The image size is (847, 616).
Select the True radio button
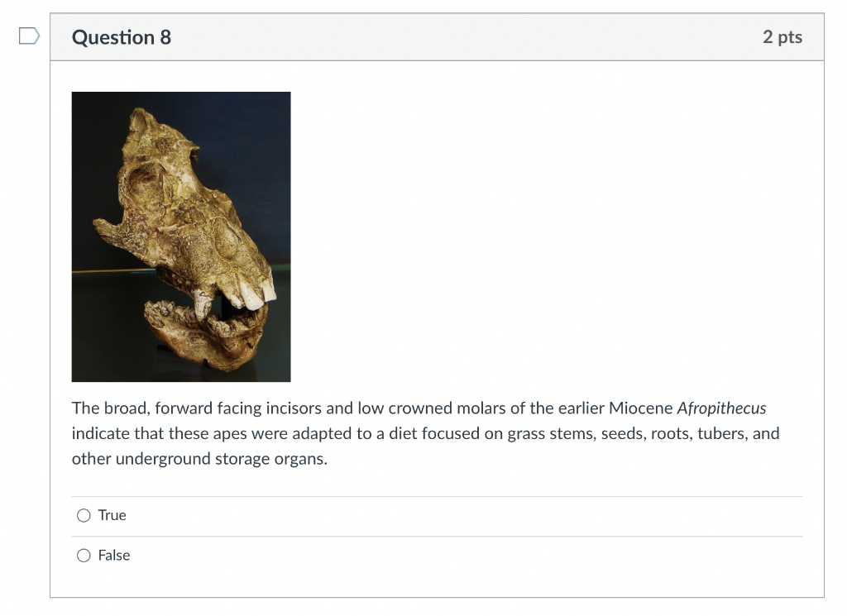84,514
